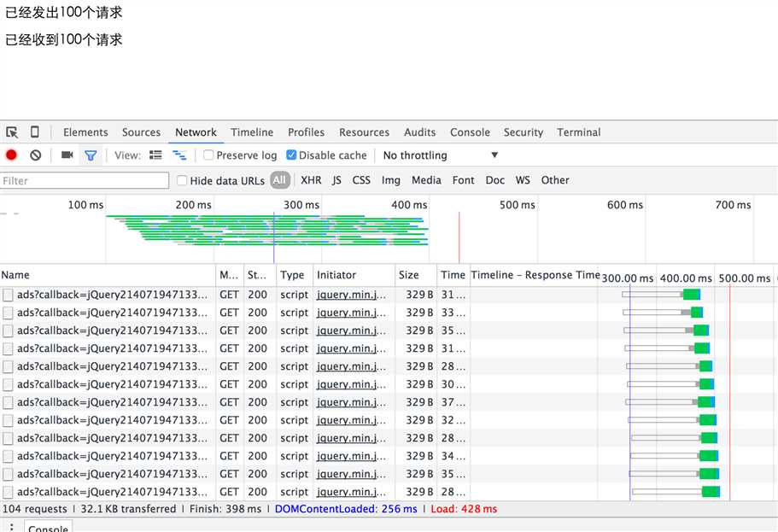The width and height of the screenshot is (778, 532).
Task: Filter requests by Img
Action: pos(391,180)
